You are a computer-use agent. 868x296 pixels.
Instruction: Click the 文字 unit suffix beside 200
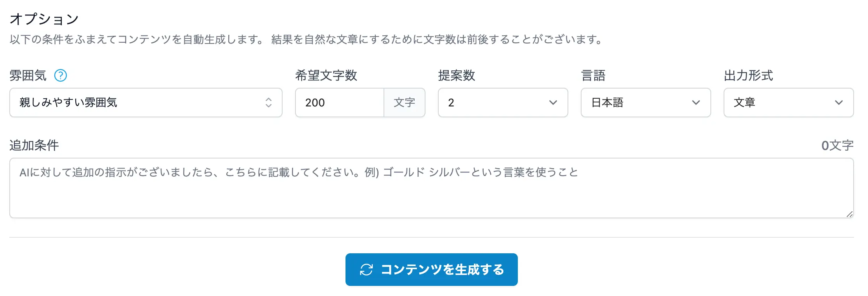[x=404, y=103]
